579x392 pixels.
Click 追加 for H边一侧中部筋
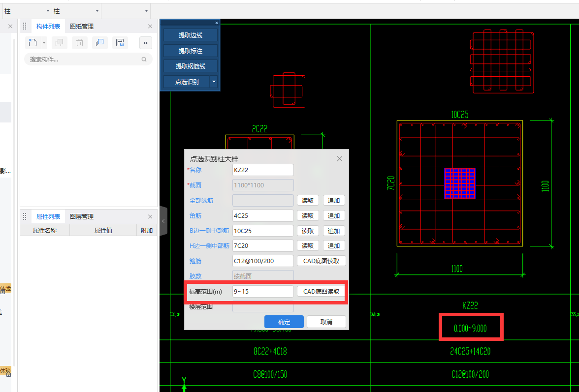(334, 245)
